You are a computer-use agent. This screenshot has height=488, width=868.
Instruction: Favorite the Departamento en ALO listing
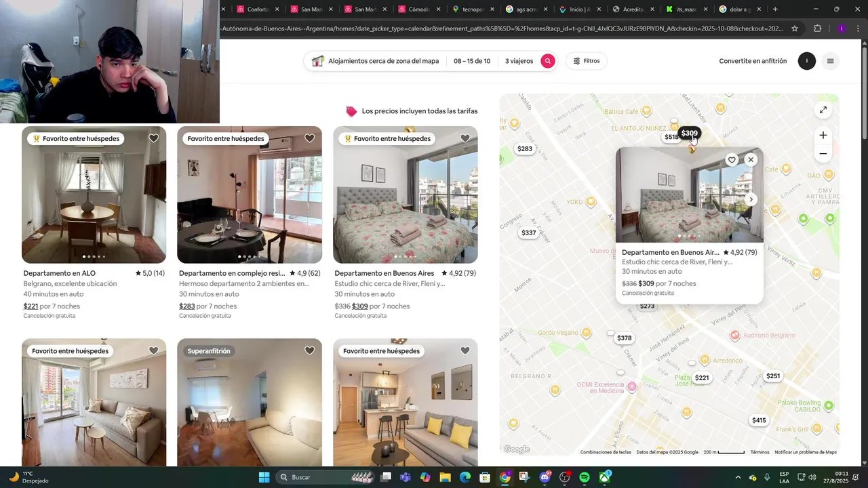[154, 138]
